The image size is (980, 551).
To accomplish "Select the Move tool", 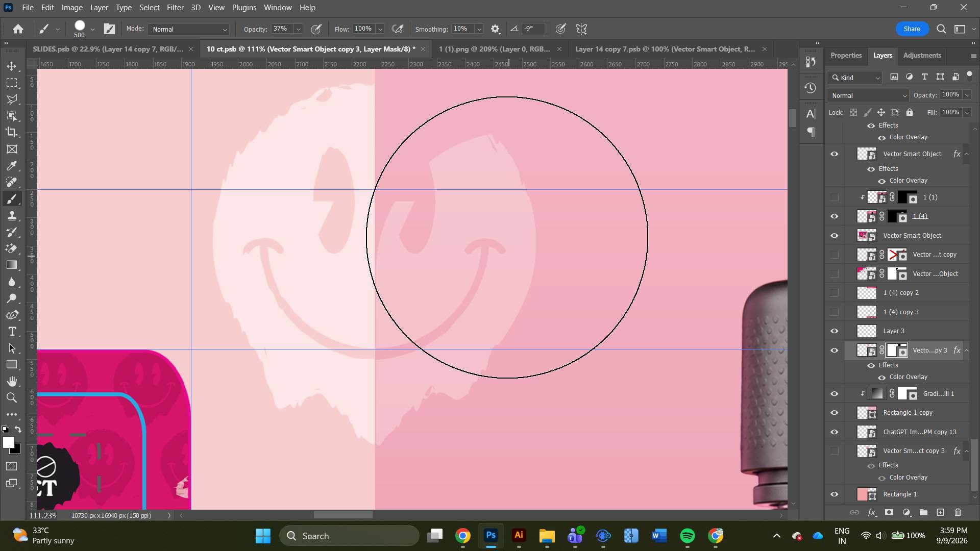I will pos(12,66).
